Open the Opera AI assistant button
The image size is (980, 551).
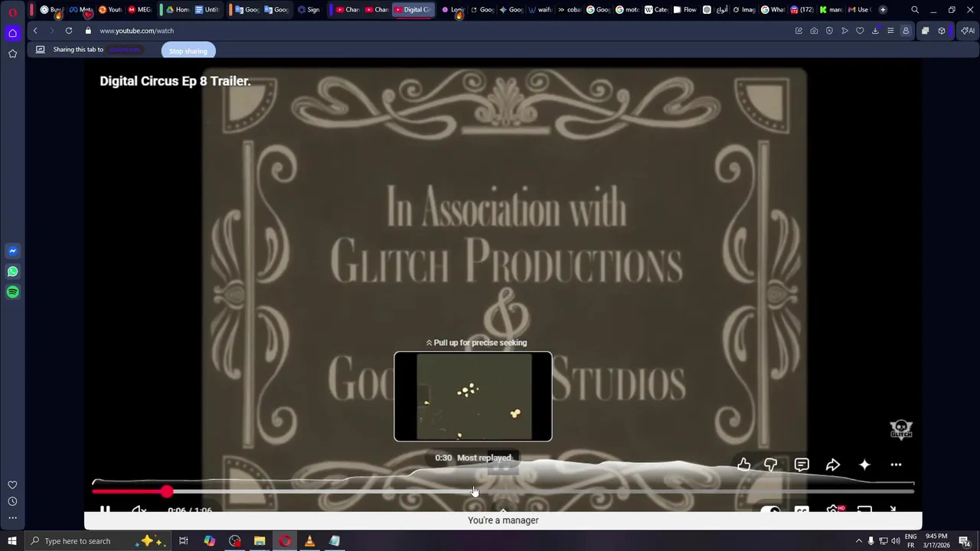pyautogui.click(x=968, y=31)
